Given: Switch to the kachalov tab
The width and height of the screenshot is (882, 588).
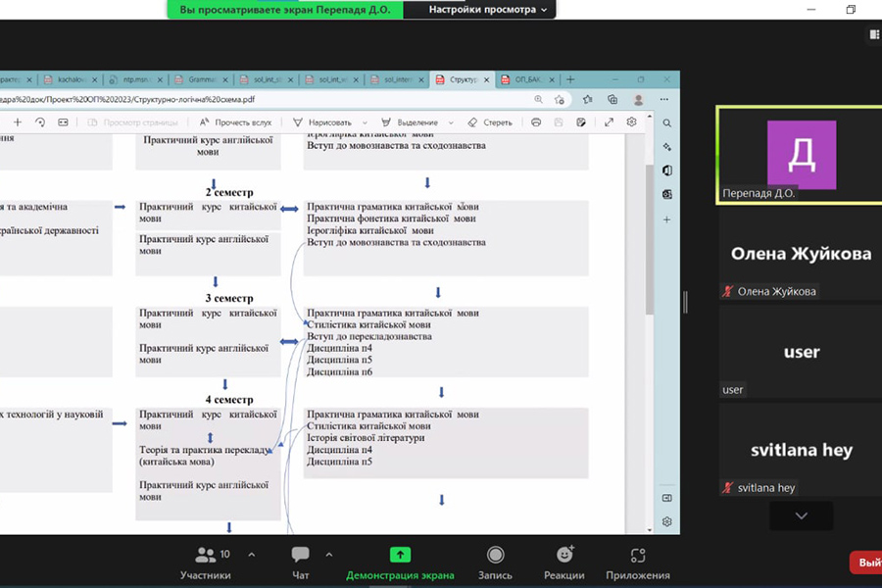Looking at the screenshot, I should coord(71,80).
